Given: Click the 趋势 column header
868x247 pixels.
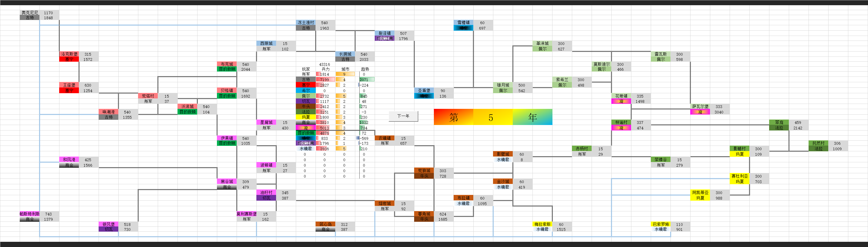Looking at the screenshot, I should (x=365, y=69).
